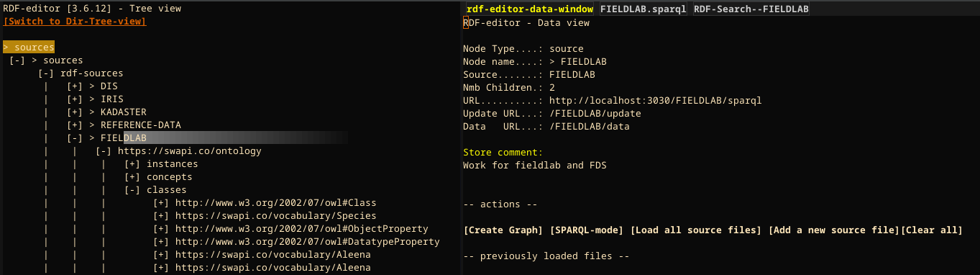Click the 'Nmb Children.: 2' line
The height and width of the screenshot is (275, 980).
coord(509,88)
